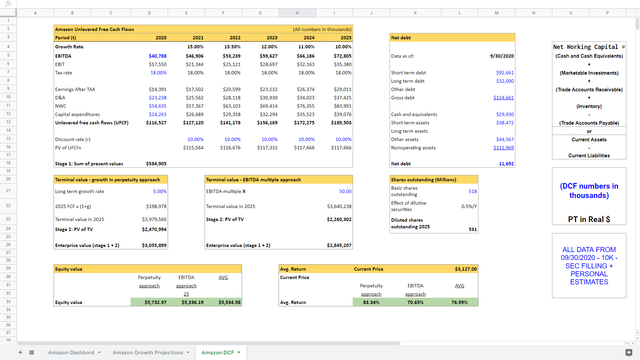This screenshot has width=640, height=360.
Task: Add a new sheet with plus icon
Action: point(20,352)
